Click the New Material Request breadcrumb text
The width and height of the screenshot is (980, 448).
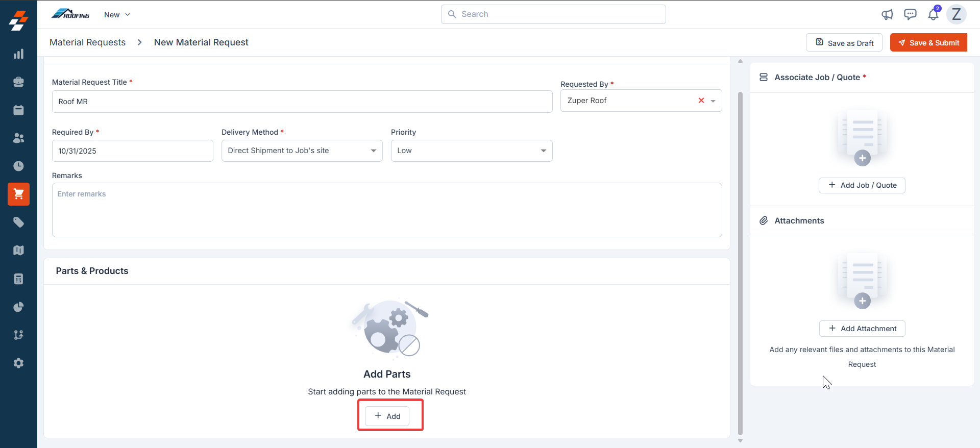[201, 42]
